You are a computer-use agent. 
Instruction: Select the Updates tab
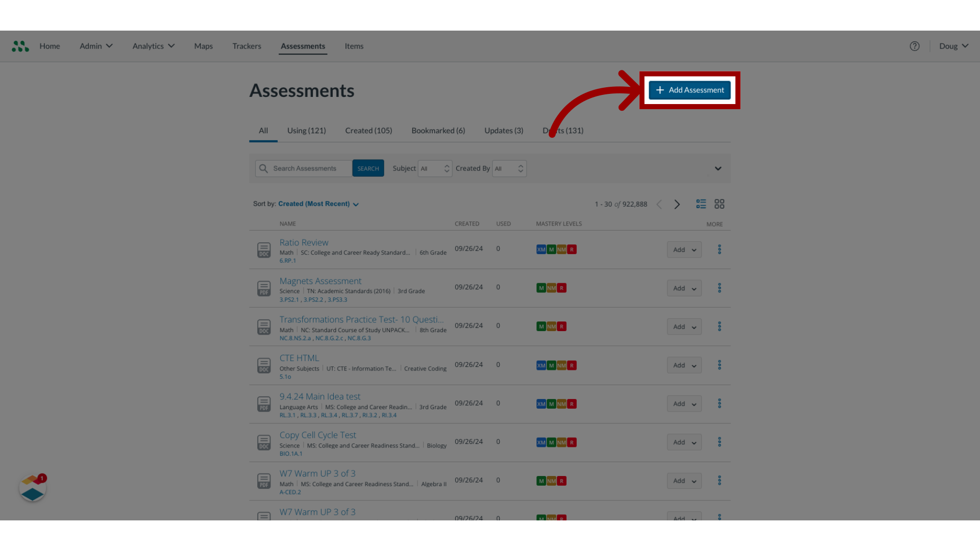(503, 130)
